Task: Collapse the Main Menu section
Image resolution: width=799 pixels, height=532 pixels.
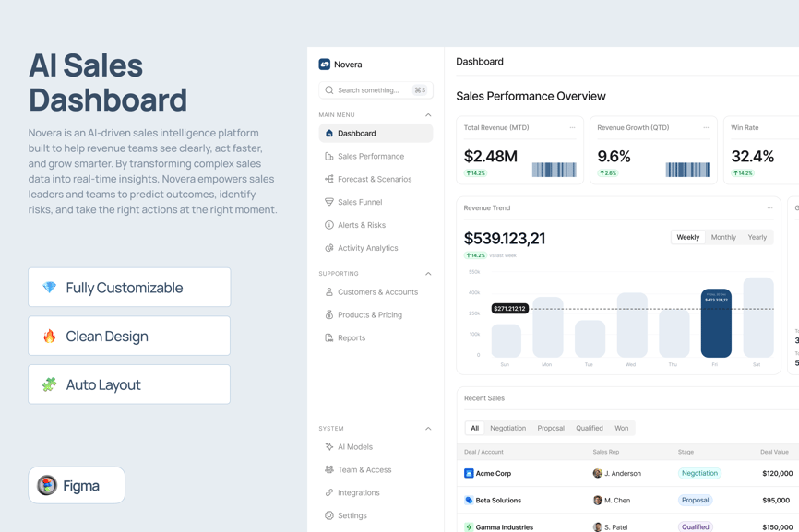Action: coord(428,115)
